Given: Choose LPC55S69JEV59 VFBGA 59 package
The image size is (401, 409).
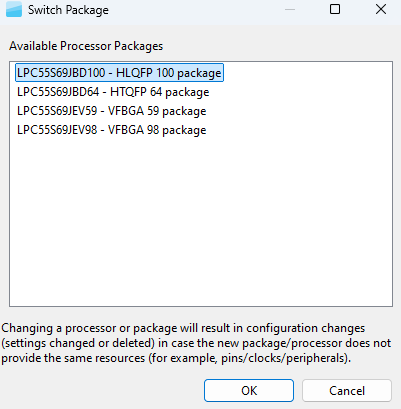Looking at the screenshot, I should tap(112, 111).
